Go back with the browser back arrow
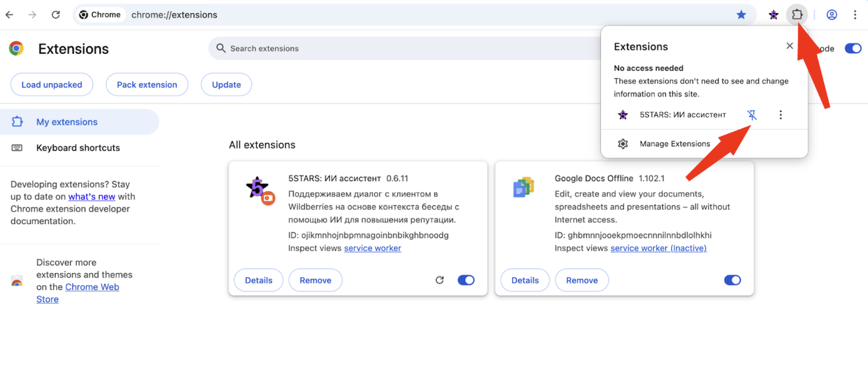 (x=9, y=15)
